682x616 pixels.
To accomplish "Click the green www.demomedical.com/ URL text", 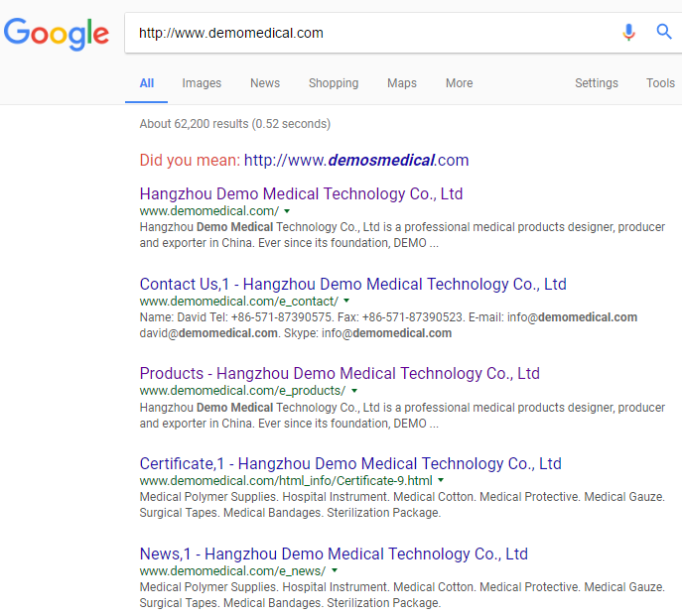I will tap(209, 211).
